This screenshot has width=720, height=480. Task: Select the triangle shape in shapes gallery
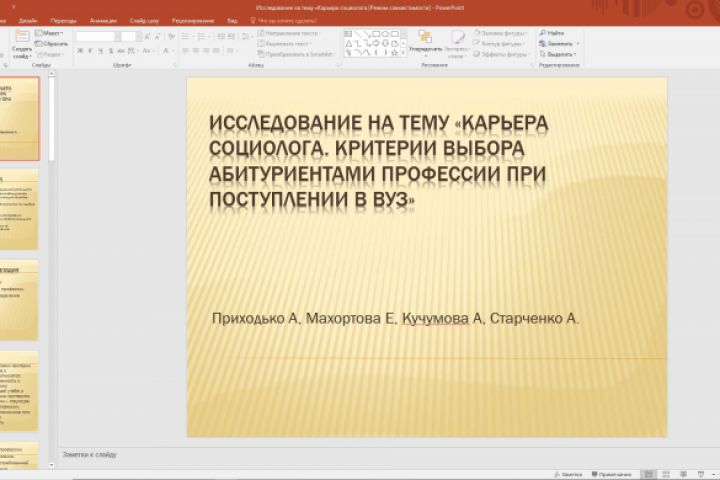348,43
